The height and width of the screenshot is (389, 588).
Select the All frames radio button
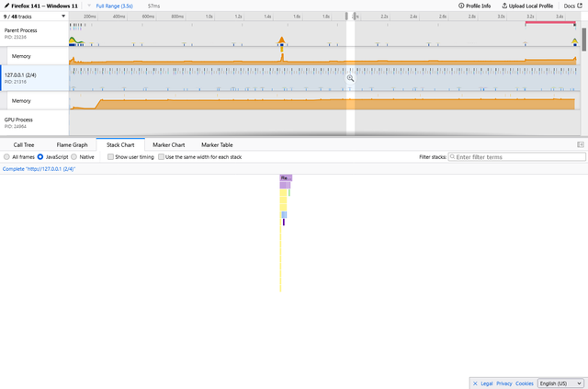click(6, 157)
